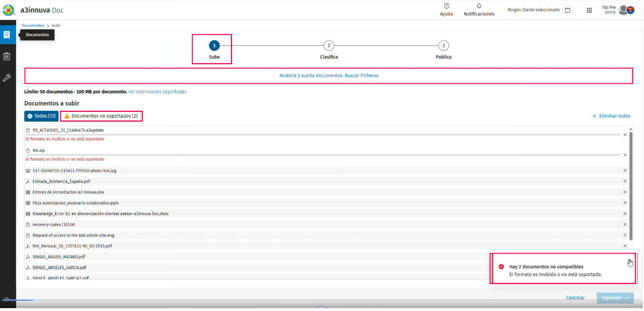This screenshot has height=311, width=644.
Task: Click 'Hay 2 documentos no compatibles' text
Action: click(x=546, y=267)
